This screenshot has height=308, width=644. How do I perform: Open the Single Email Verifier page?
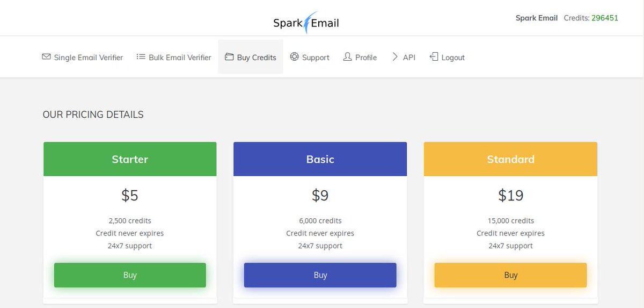(83, 57)
